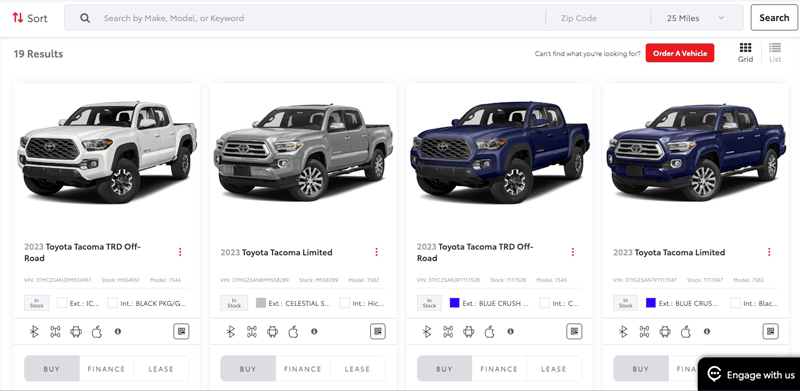Click the Sort arrows icon
The image size is (800, 391).
coord(18,18)
